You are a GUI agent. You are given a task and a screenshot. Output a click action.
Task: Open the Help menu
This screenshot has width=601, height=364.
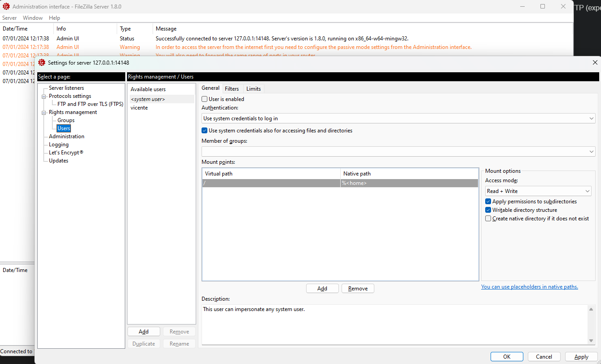pyautogui.click(x=54, y=18)
